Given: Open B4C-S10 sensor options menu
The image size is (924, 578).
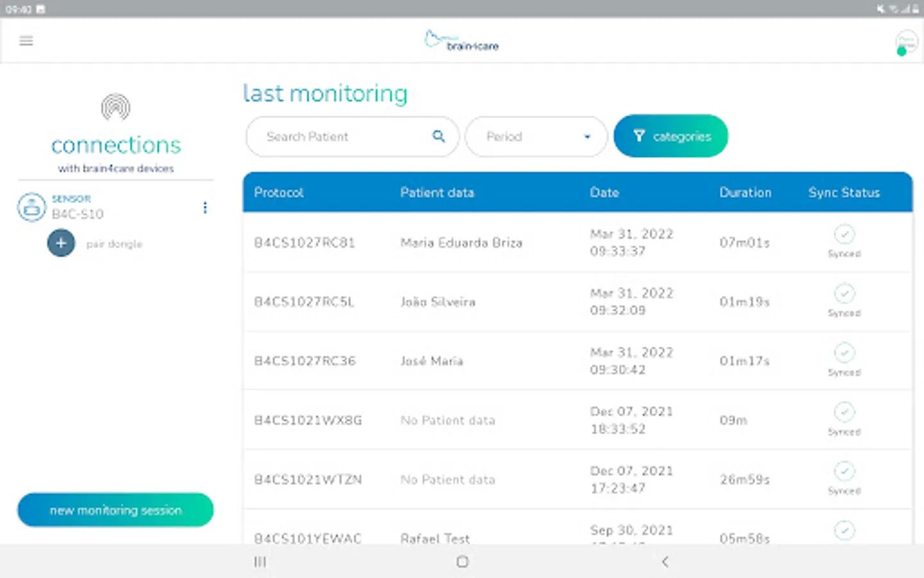Looking at the screenshot, I should 205,207.
